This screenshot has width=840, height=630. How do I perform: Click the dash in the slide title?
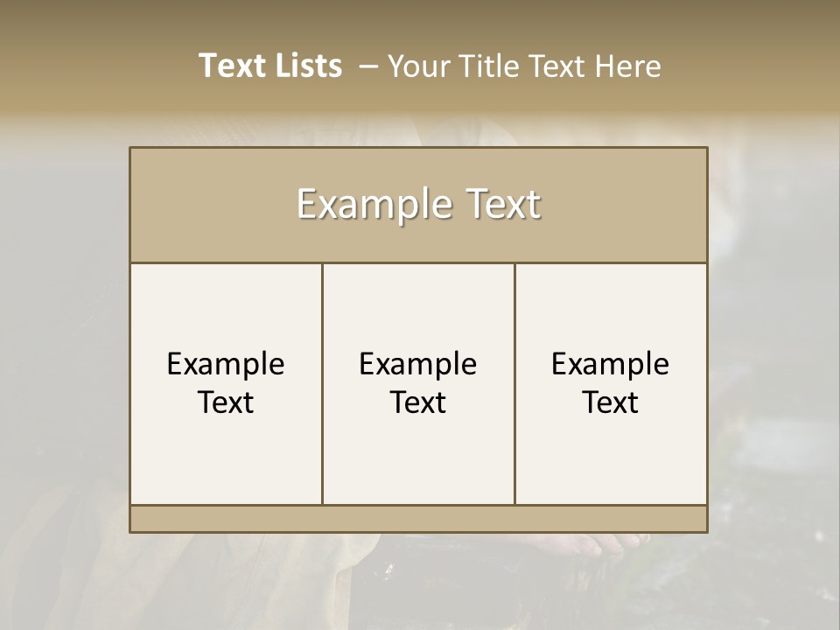(x=368, y=67)
